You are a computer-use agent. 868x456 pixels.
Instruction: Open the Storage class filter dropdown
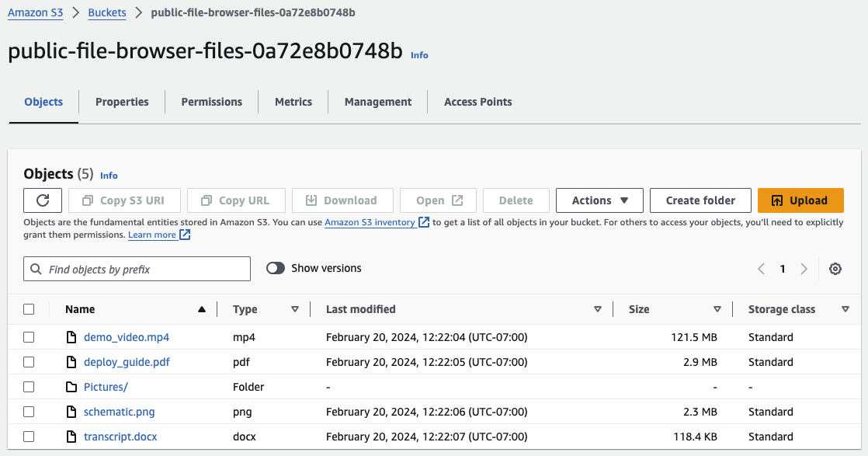[x=845, y=308]
